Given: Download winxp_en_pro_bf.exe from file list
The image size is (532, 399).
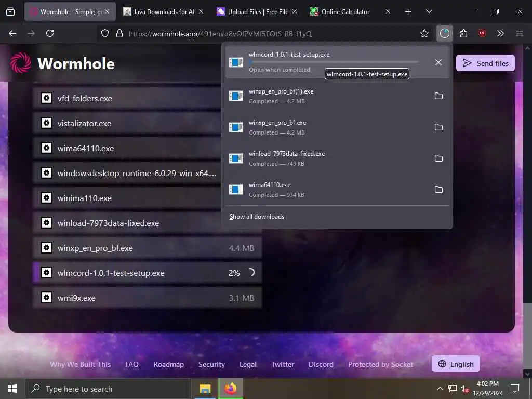Looking at the screenshot, I should [147, 248].
